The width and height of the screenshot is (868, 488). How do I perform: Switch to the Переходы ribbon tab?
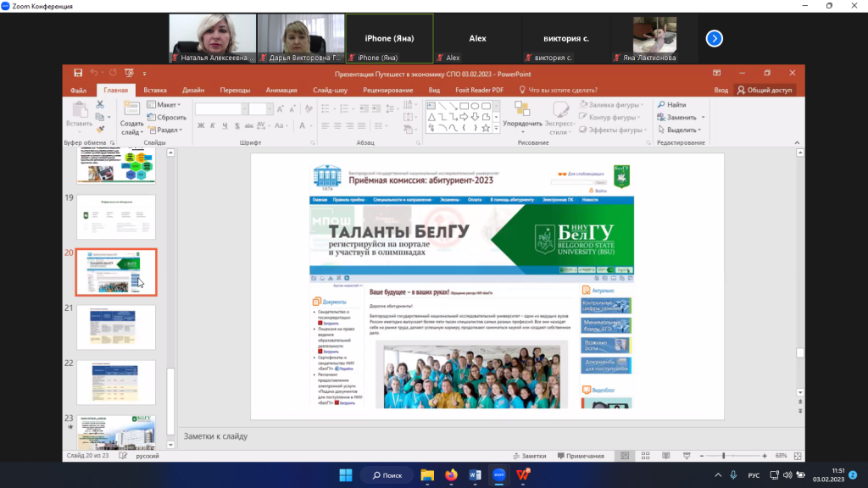click(235, 90)
